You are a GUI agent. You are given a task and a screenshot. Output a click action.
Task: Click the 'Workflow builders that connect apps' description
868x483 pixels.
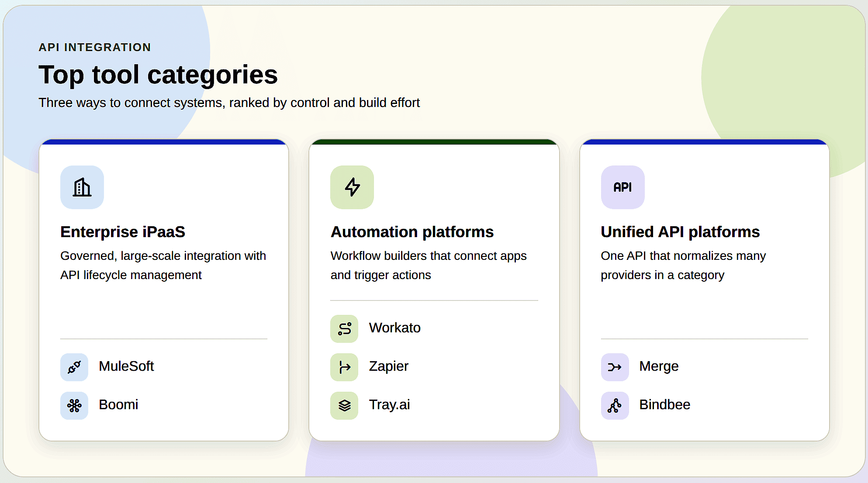(429, 266)
